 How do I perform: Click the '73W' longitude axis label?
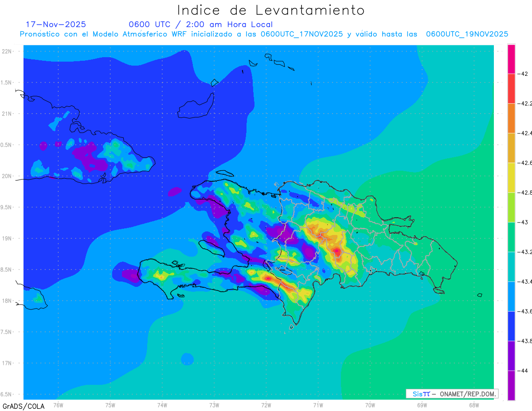(x=214, y=405)
